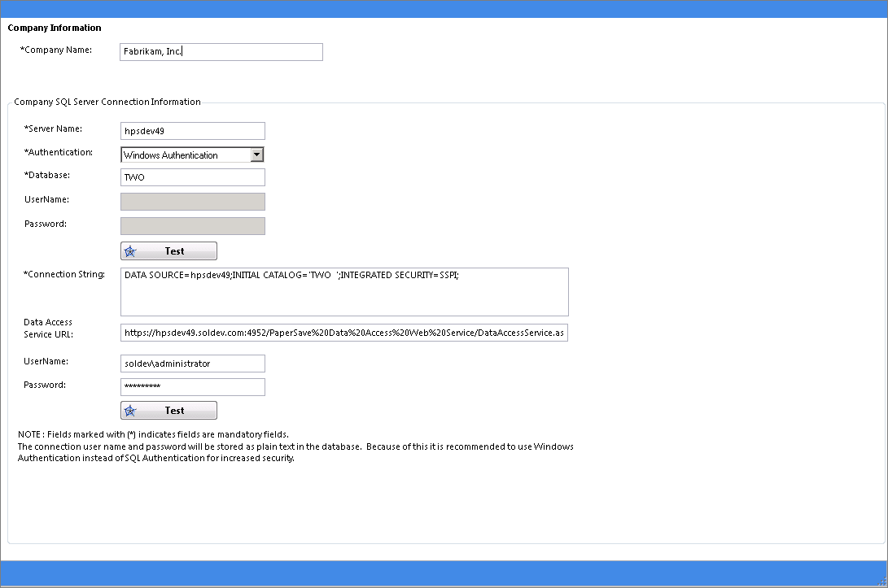Click the window resize grip corner
888x588 pixels.
881,581
